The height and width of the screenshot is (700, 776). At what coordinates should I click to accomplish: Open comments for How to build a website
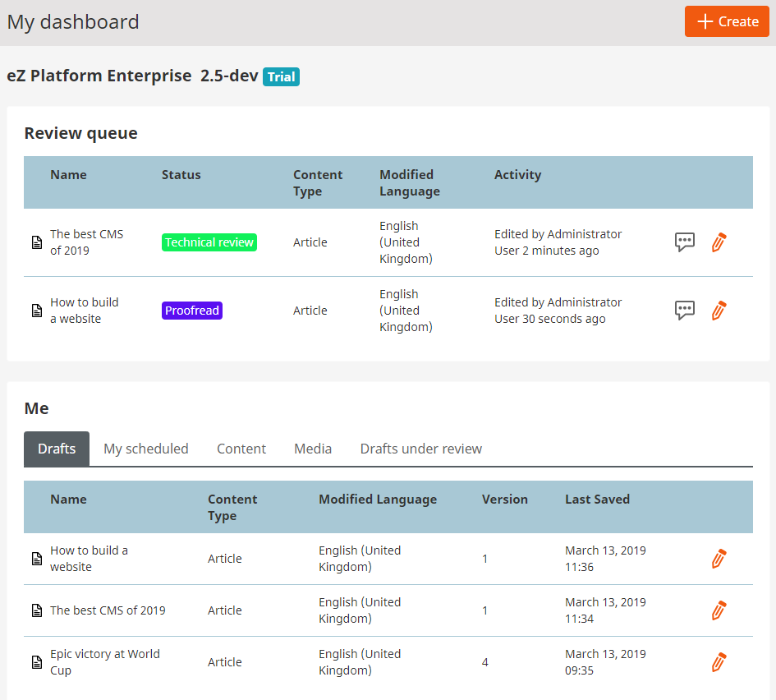coord(685,311)
